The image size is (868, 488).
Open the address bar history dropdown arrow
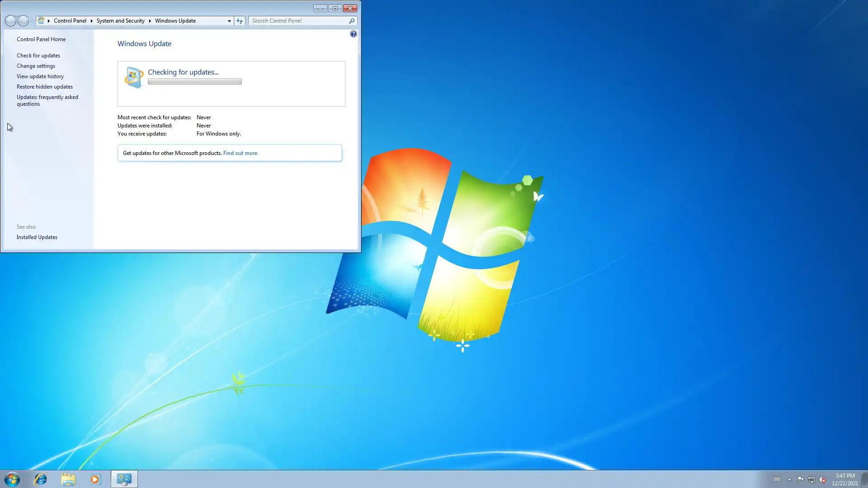229,21
